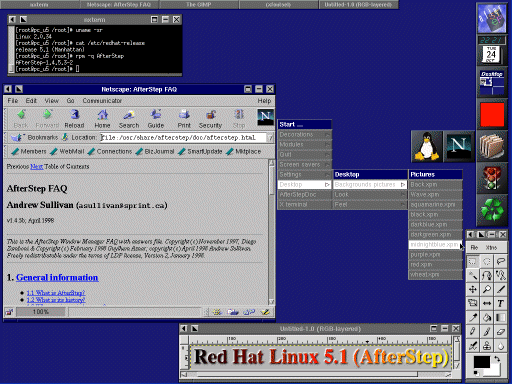Select wheat.xpm in the Pictures menu
The width and height of the screenshot is (512, 384).
tap(435, 275)
